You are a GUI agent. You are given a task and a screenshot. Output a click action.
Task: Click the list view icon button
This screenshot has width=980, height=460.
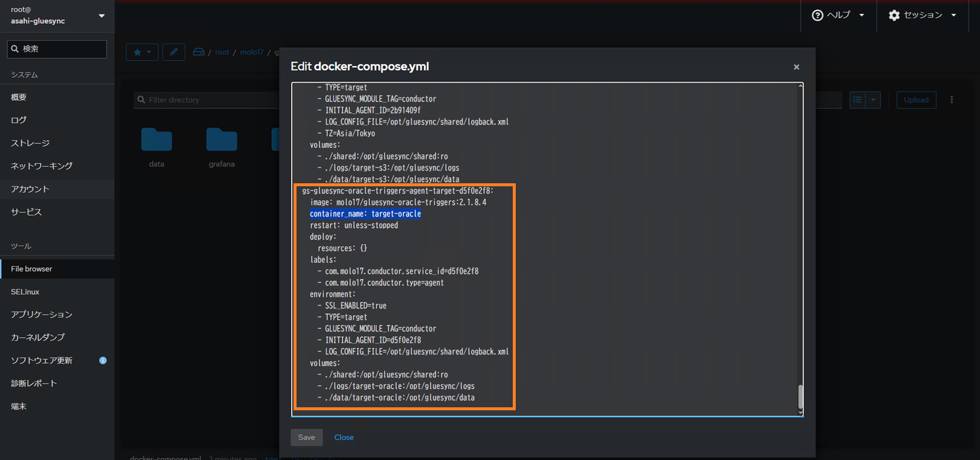[858, 100]
